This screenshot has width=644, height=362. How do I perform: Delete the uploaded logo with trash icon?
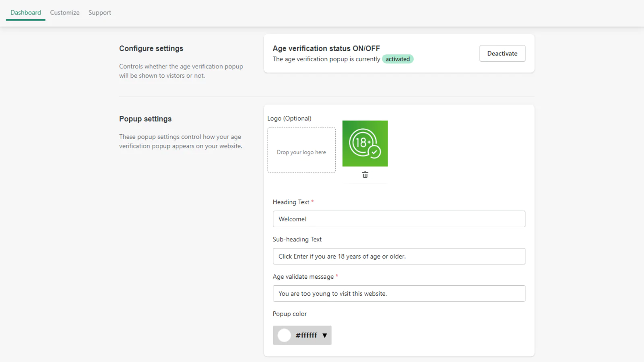click(x=365, y=175)
